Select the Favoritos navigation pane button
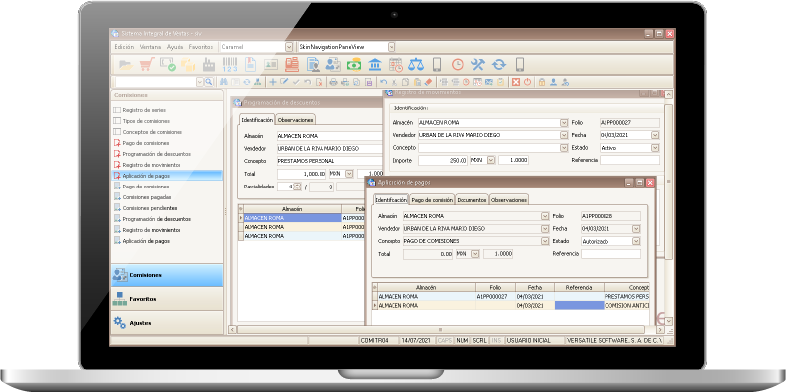Image resolution: width=786 pixels, height=392 pixels. pos(167,299)
